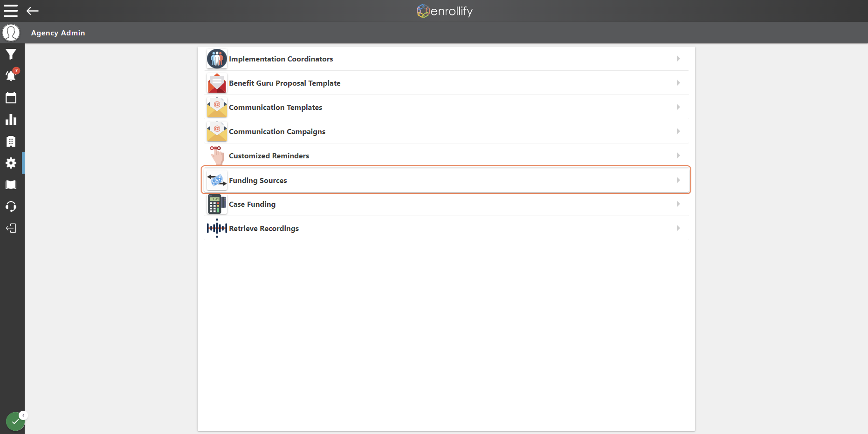Expand Benefit Guru Proposal Template arrow
The height and width of the screenshot is (434, 868).
(678, 83)
